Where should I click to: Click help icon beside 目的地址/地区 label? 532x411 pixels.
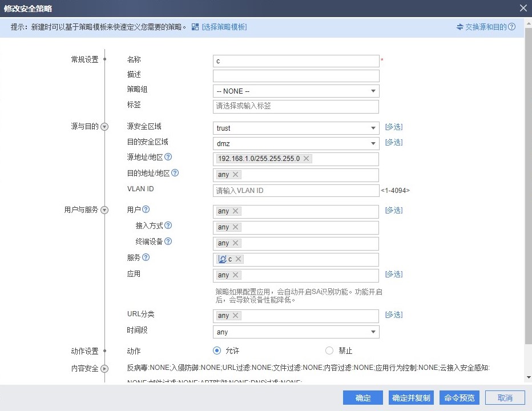coord(175,173)
